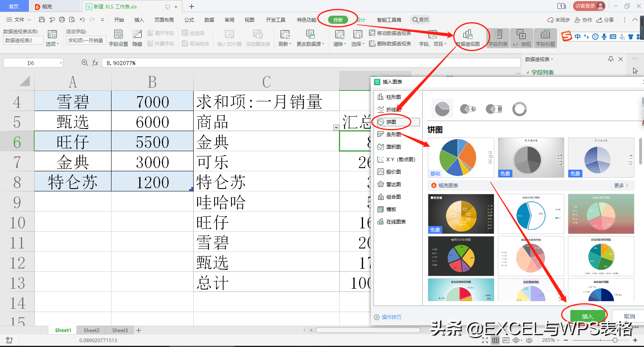Image resolution: width=644 pixels, height=347 pixels.
Task: Click 删除数据透视表 delete pivot table
Action: (x=390, y=43)
